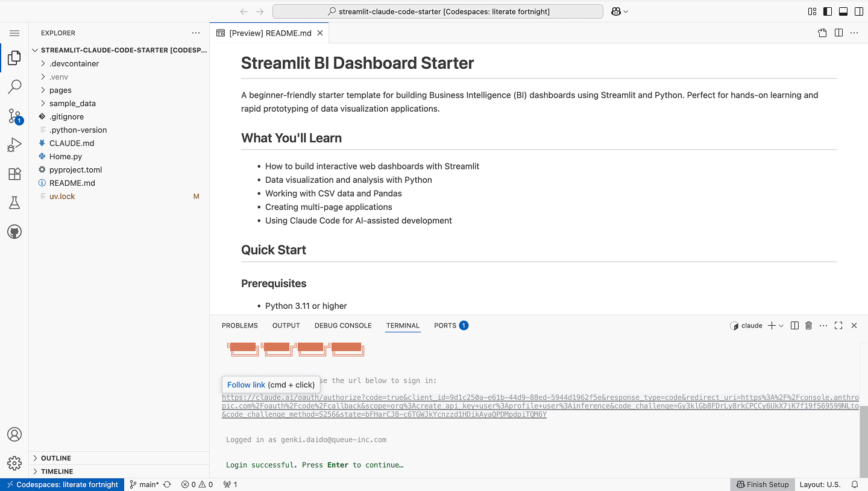The width and height of the screenshot is (868, 491).
Task: Open the Testing flask icon
Action: tap(14, 203)
